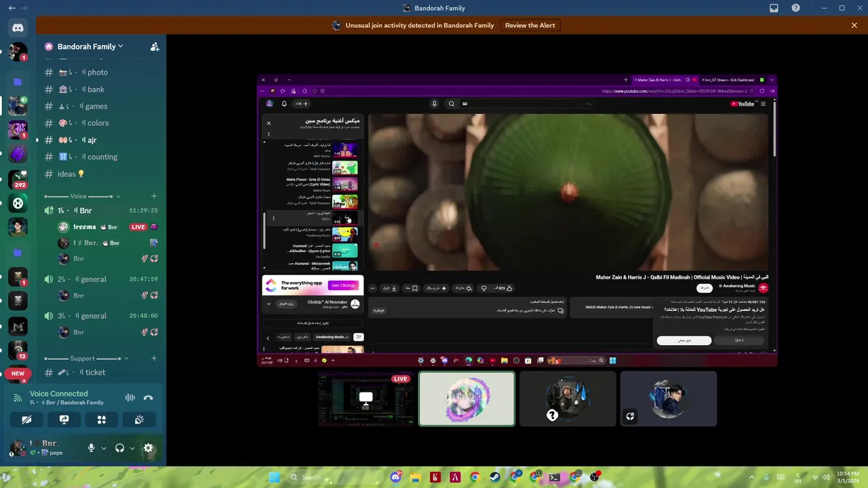Select the highlighted anime avatar participant tile
868x488 pixels.
[467, 399]
